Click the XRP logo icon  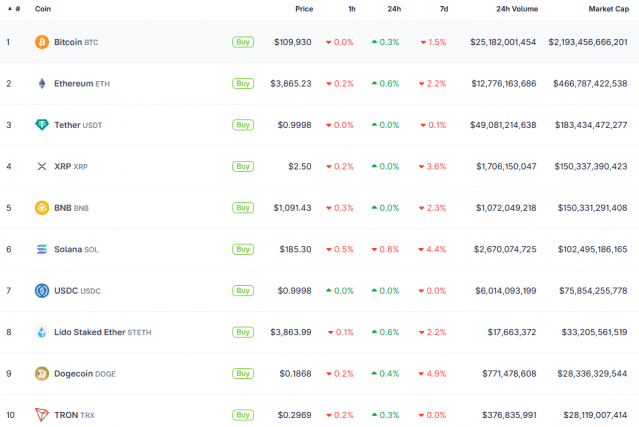click(42, 166)
